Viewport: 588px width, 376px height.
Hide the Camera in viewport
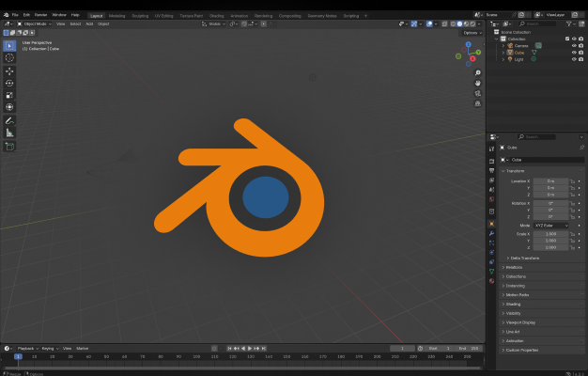click(x=574, y=46)
